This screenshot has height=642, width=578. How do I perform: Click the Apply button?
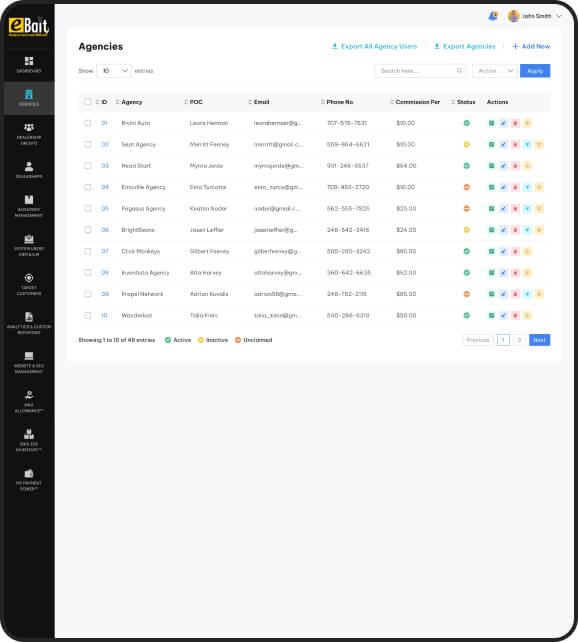pos(535,71)
